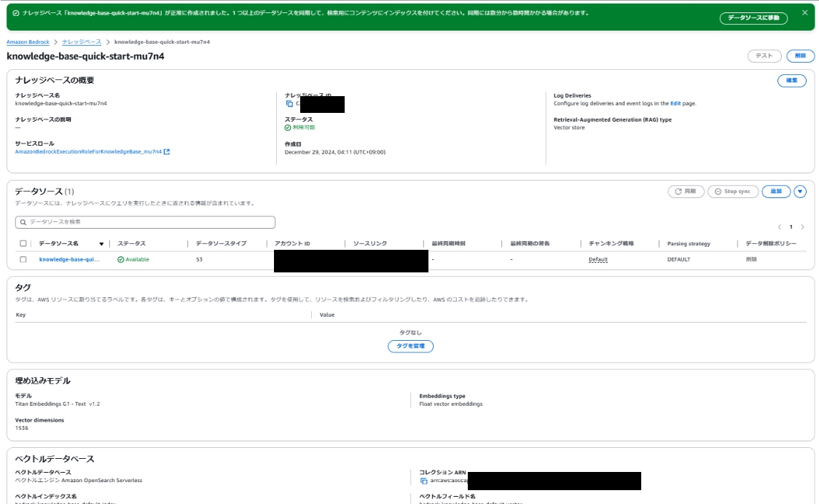This screenshot has width=819, height=504.
Task: Click the タグを管理 button
Action: point(410,346)
